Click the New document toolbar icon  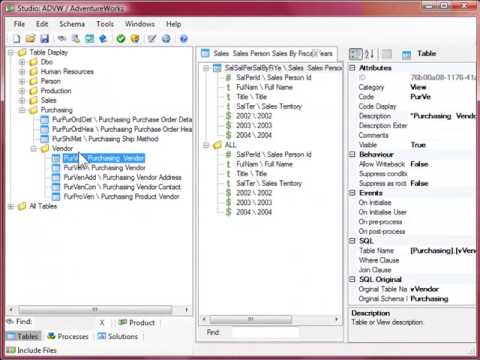pyautogui.click(x=16, y=39)
